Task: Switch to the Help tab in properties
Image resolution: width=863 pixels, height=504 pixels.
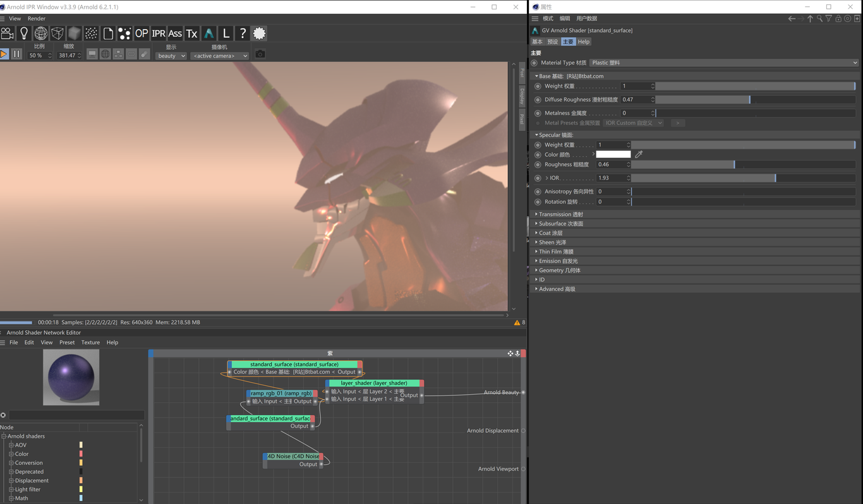Action: (584, 42)
